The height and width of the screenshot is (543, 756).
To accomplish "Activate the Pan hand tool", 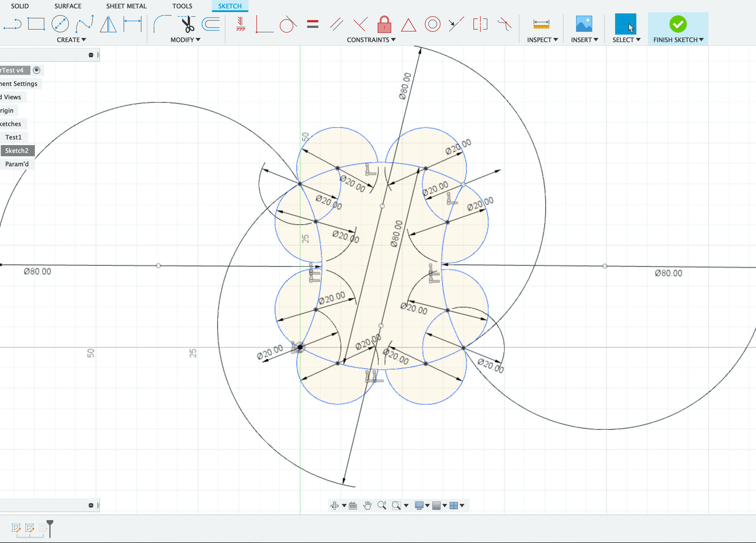I will (x=367, y=506).
